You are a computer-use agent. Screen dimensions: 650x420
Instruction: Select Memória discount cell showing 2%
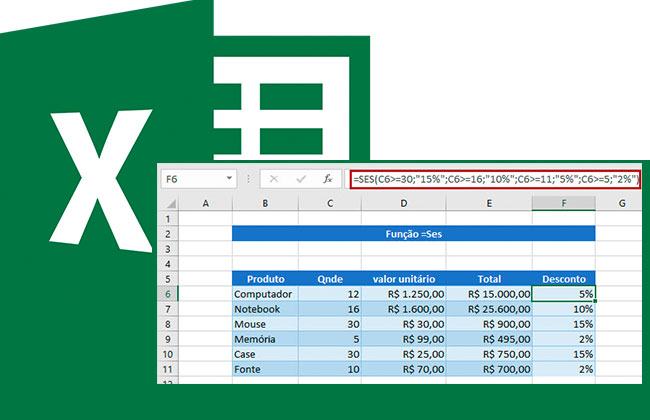[564, 339]
